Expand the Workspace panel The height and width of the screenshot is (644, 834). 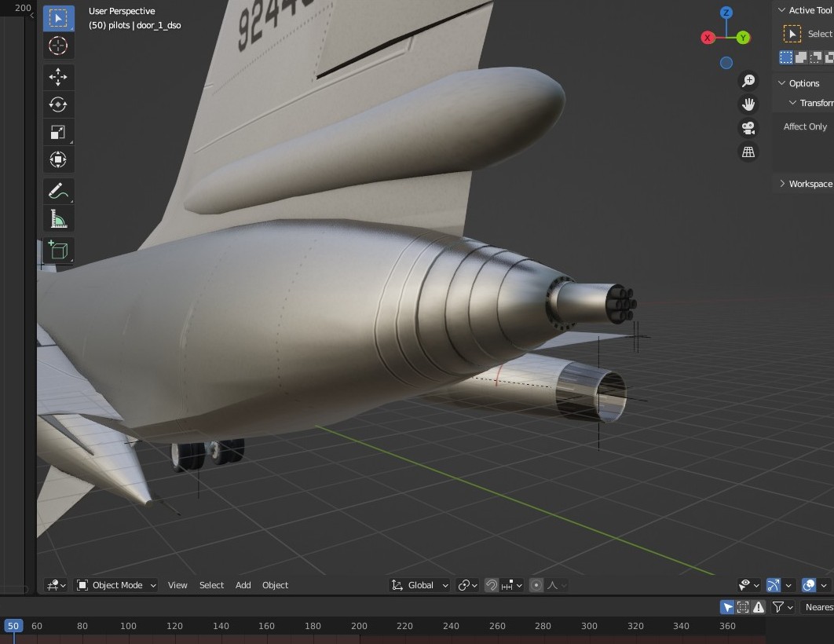782,184
